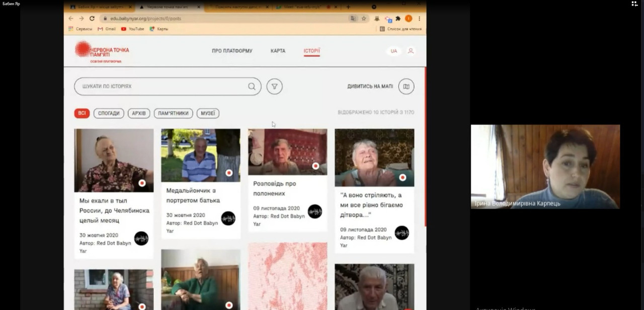644x310 pixels.
Task: Select the АРХІВ filter chip
Action: 139,113
